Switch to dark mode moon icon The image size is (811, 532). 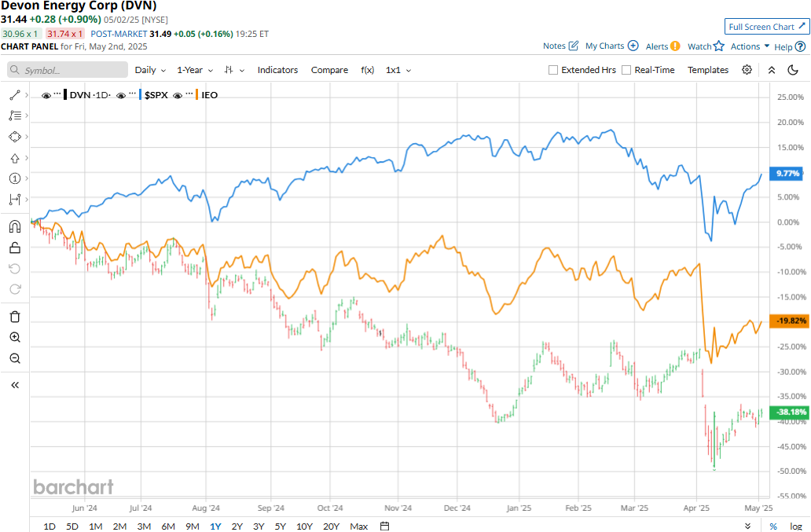[x=793, y=70]
